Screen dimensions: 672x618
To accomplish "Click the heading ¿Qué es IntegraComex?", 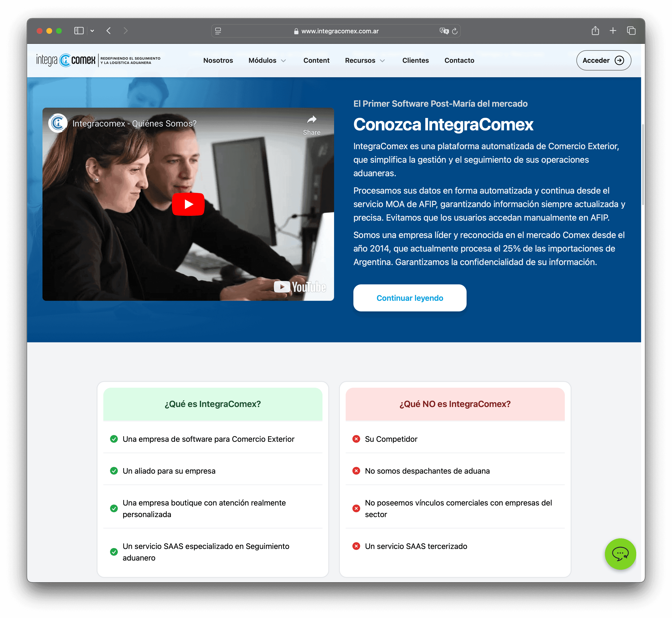I will pyautogui.click(x=213, y=404).
